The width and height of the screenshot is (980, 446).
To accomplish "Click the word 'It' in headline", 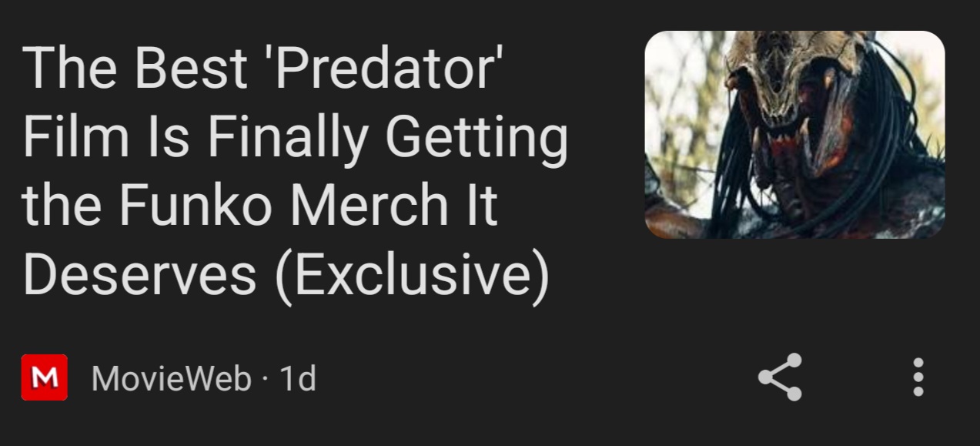I will [481, 206].
